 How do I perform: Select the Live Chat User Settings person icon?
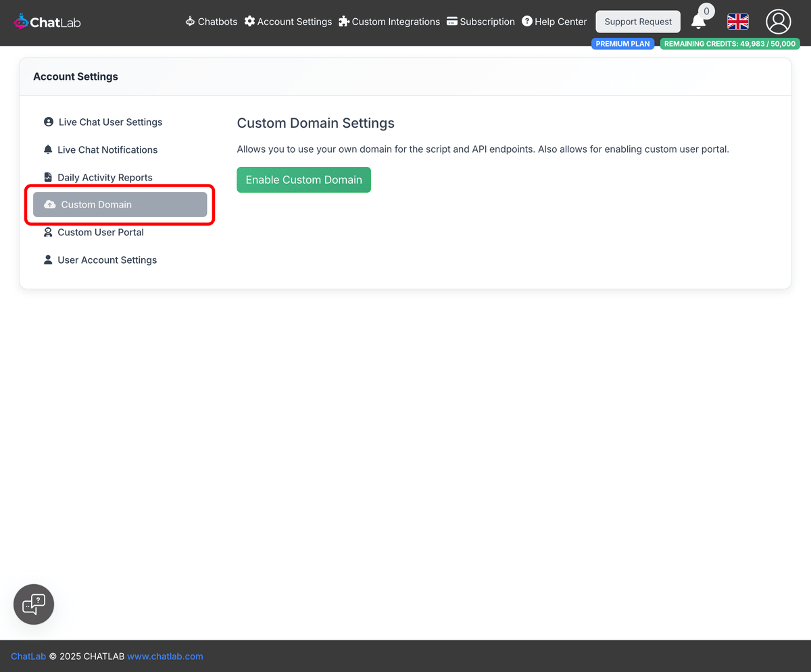coord(48,122)
